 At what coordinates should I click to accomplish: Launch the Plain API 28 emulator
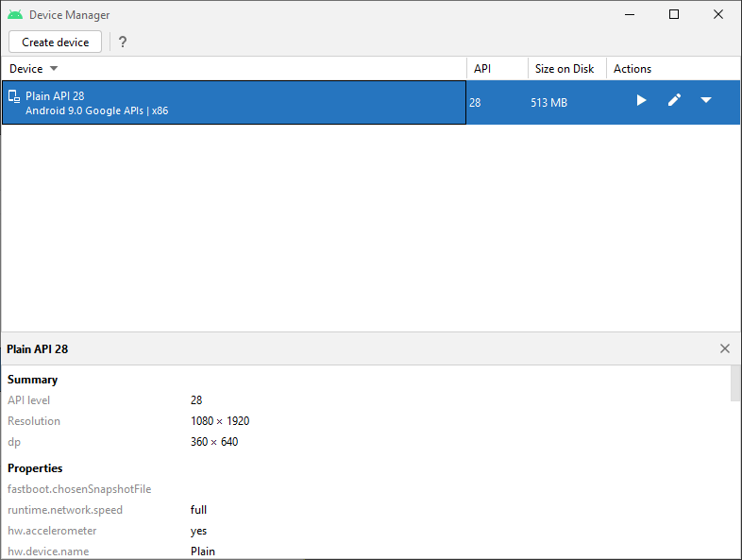coord(641,100)
